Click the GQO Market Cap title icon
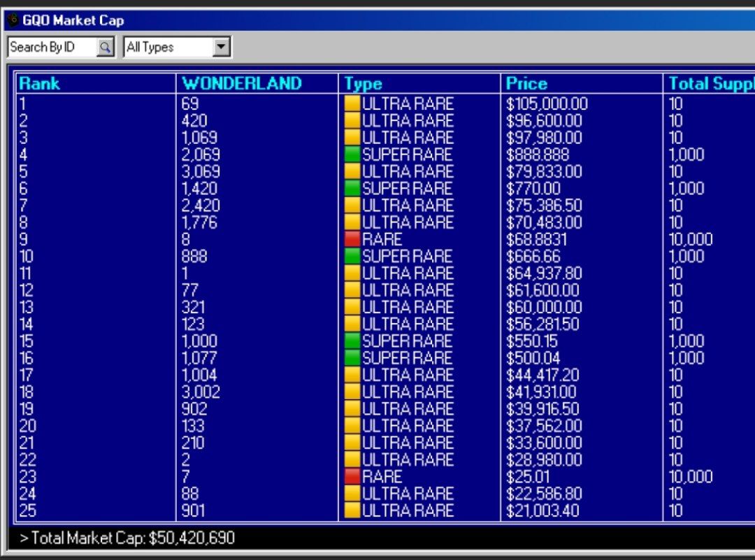Viewport: 755px width, 560px height. click(13, 20)
